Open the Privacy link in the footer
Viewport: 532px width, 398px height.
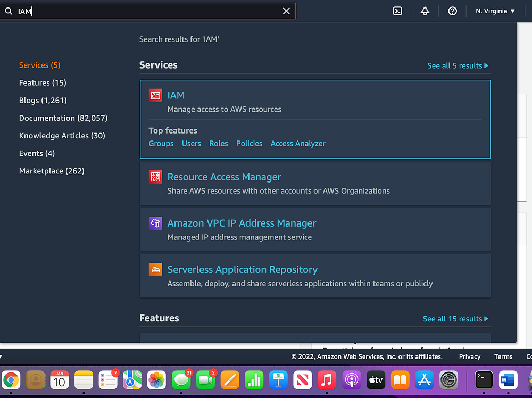click(469, 356)
